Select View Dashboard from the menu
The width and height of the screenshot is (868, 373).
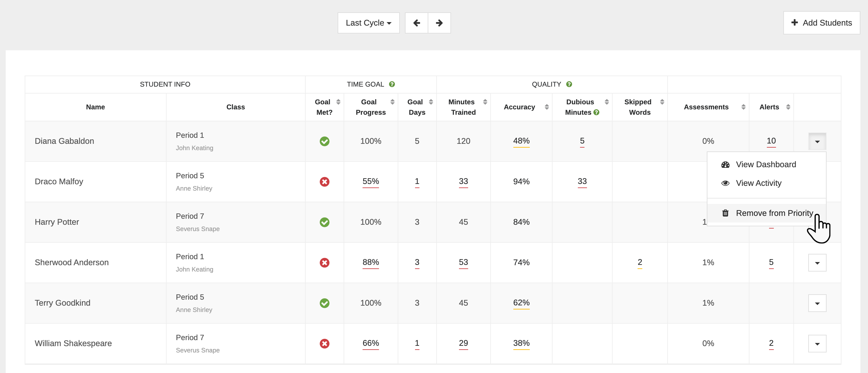(766, 164)
